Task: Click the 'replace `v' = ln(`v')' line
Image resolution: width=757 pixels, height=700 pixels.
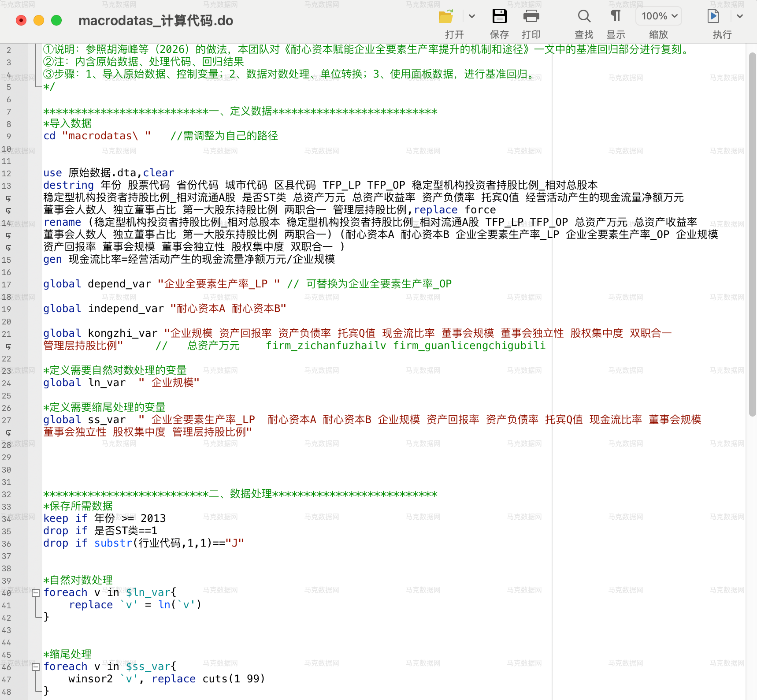Action: point(135,605)
